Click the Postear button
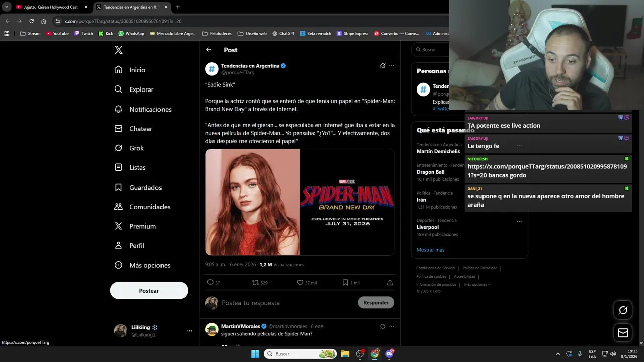Screen dimensions: 644x362 click(x=149, y=291)
